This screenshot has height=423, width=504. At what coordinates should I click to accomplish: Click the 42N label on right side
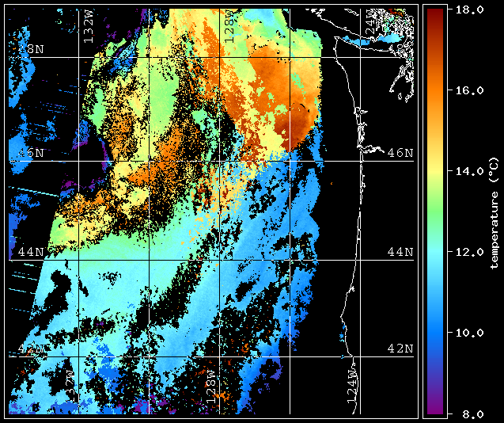pos(400,349)
